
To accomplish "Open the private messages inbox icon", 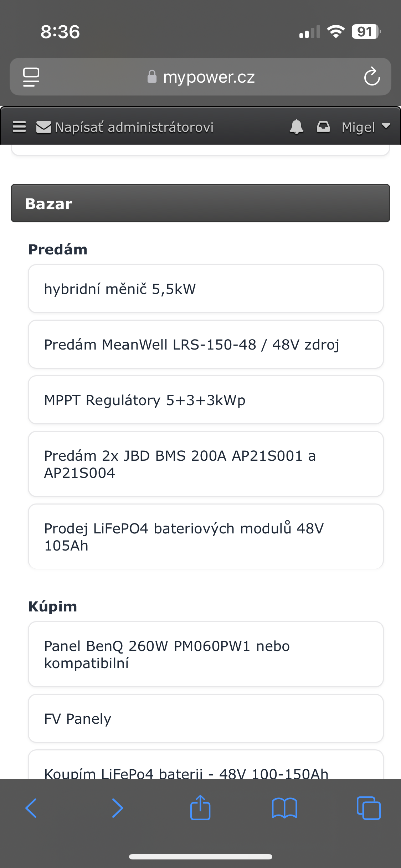I will point(323,127).
